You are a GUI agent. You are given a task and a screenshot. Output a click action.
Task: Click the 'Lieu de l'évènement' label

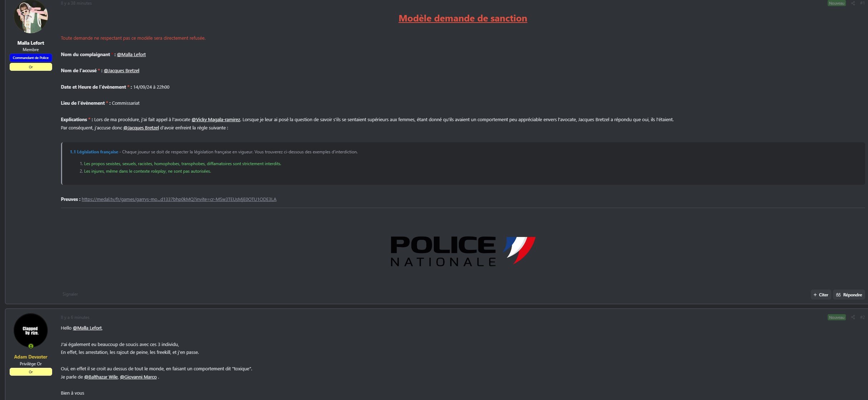[x=83, y=103]
